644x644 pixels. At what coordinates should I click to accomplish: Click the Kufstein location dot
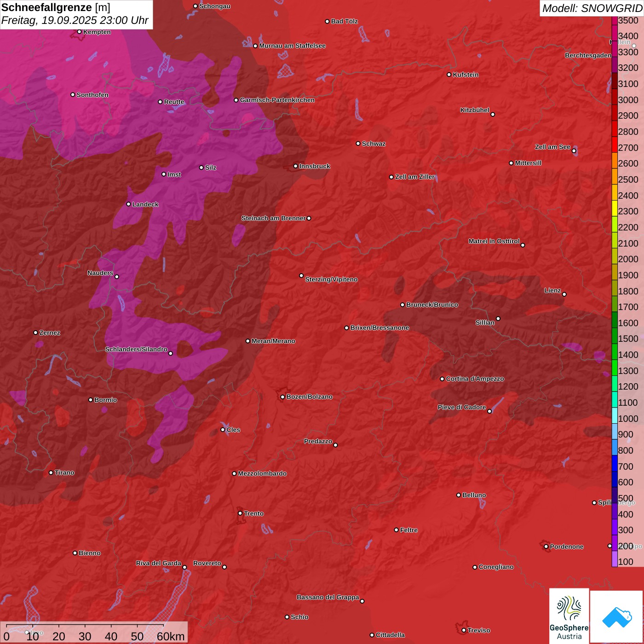[x=449, y=75]
